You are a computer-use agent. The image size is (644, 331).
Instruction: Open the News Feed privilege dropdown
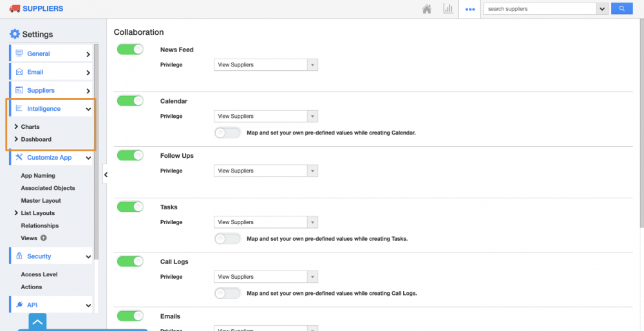click(x=265, y=65)
